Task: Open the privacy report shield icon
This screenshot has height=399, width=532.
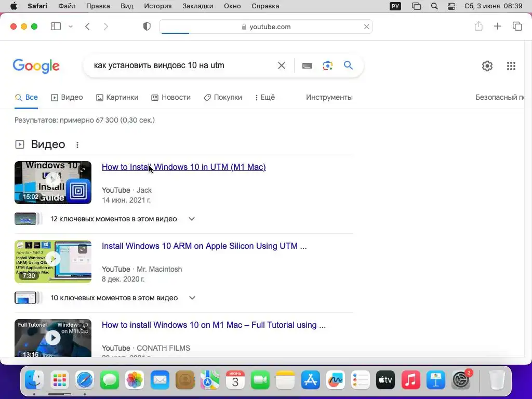Action: [147, 26]
